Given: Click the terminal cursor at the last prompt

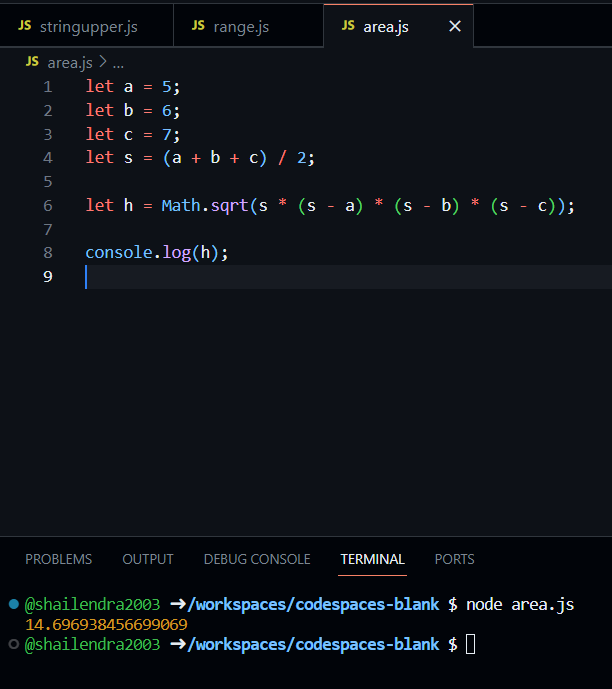Looking at the screenshot, I should [x=470, y=644].
